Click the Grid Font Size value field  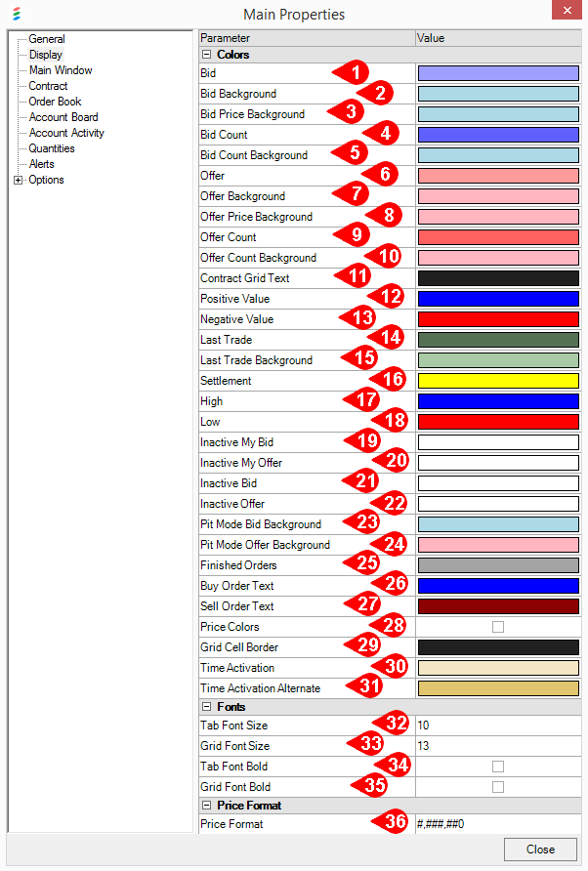[x=498, y=746]
